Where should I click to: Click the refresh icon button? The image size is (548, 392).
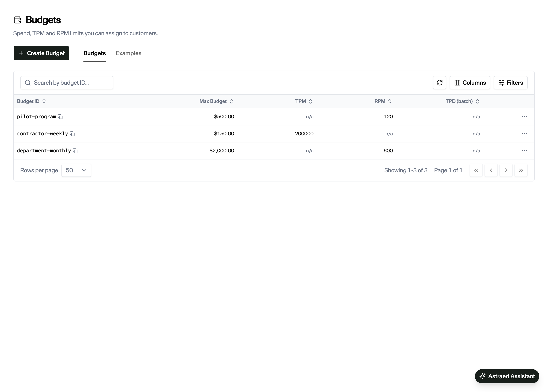click(439, 83)
